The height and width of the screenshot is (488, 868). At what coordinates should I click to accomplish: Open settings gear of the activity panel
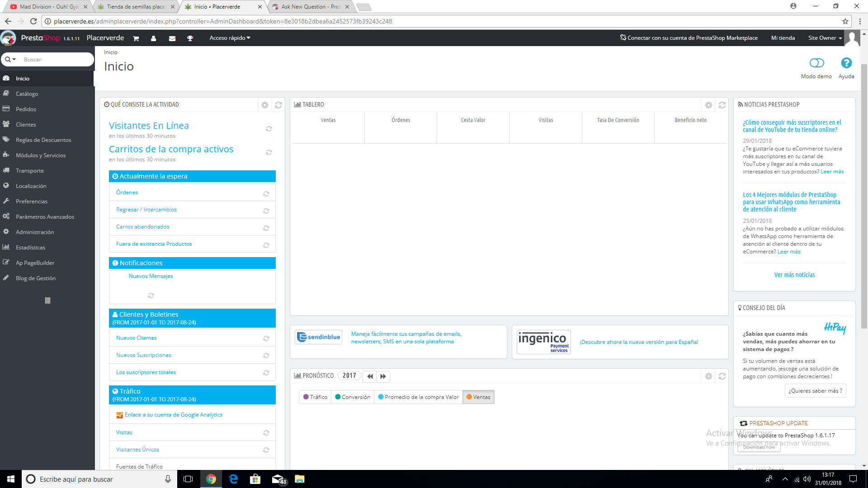click(265, 105)
